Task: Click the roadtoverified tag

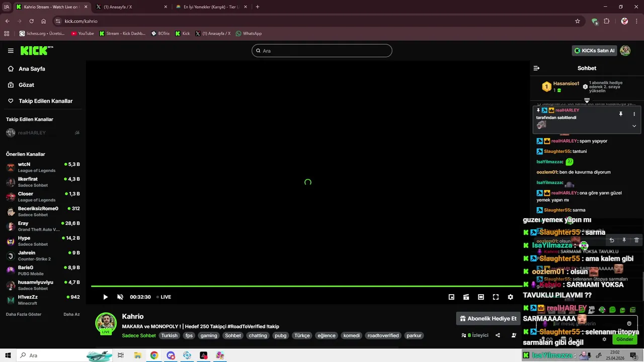Action: tap(383, 335)
